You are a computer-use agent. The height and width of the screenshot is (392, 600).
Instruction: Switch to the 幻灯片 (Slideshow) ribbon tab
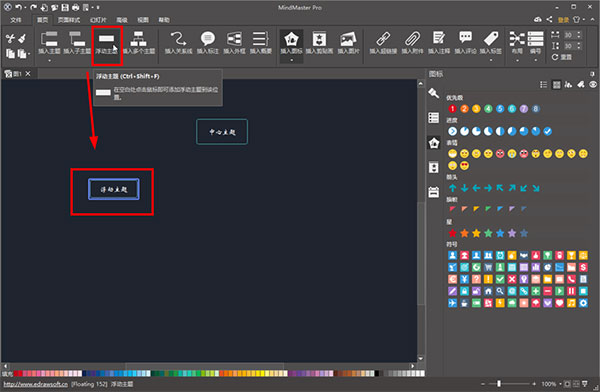(x=98, y=20)
